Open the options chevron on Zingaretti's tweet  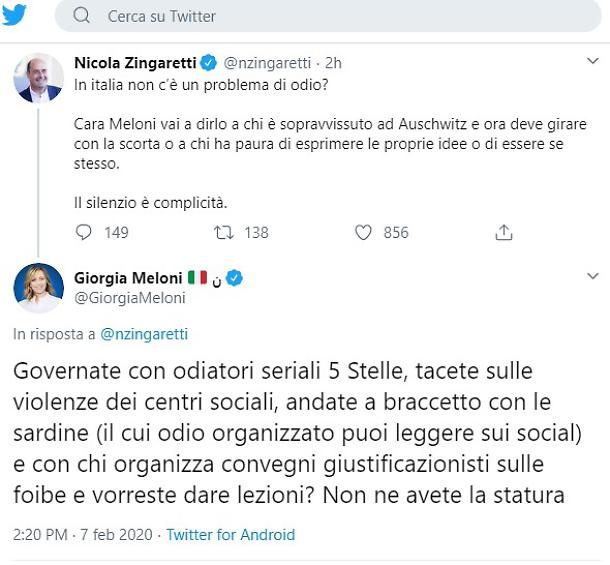tap(592, 62)
